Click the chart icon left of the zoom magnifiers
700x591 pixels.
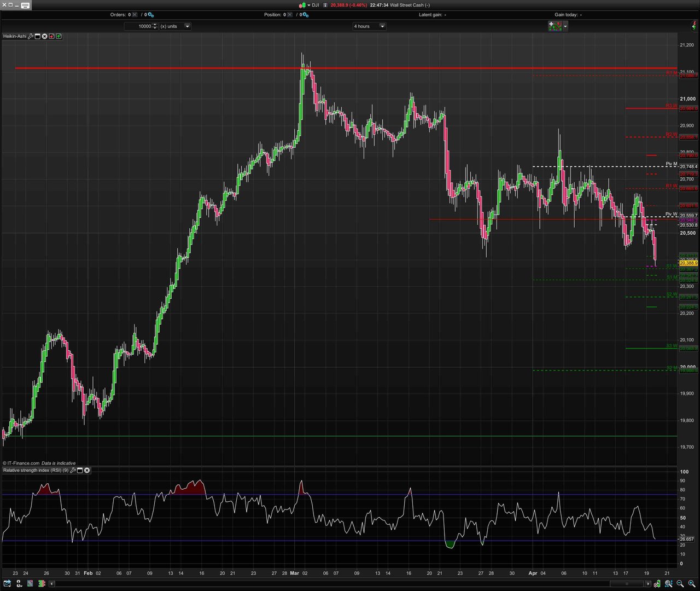click(657, 583)
